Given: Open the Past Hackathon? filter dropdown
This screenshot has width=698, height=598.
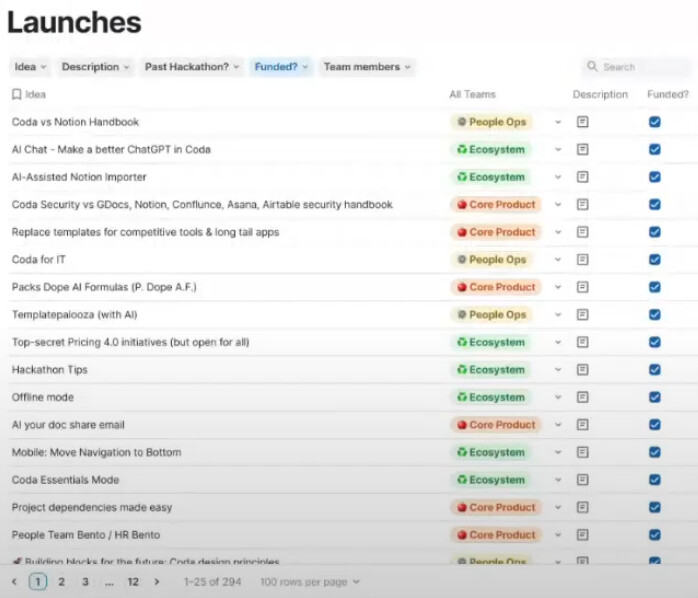Looking at the screenshot, I should tap(192, 67).
